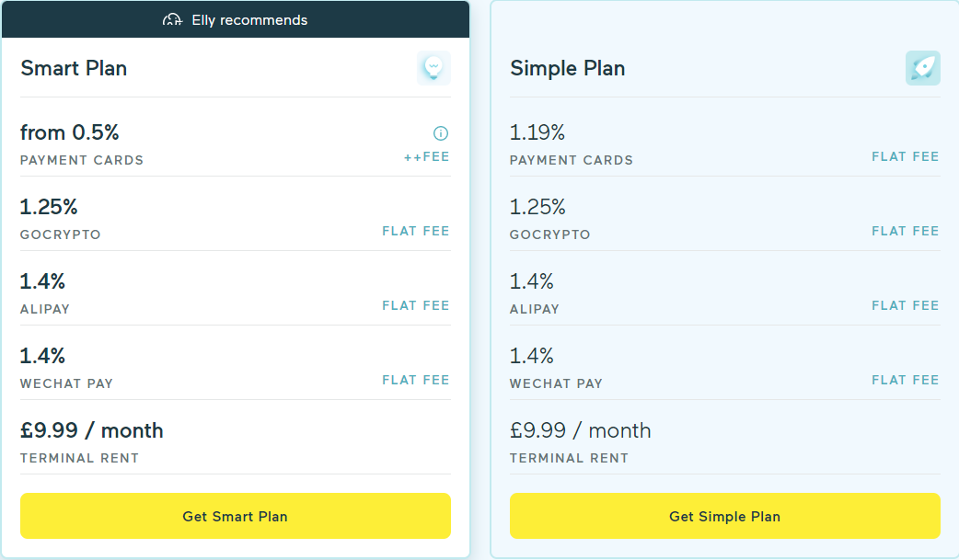Click the Smart Plan lightbulb icon

tap(433, 68)
